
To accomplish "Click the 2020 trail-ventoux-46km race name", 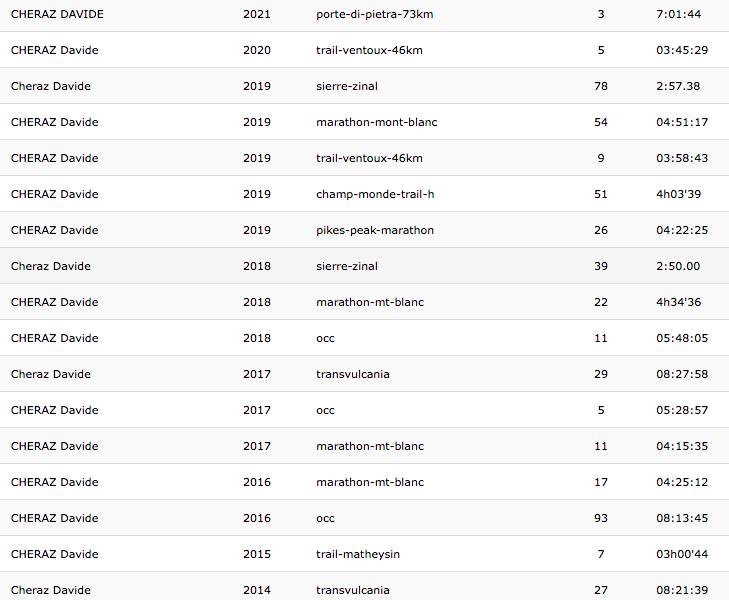I will [369, 50].
